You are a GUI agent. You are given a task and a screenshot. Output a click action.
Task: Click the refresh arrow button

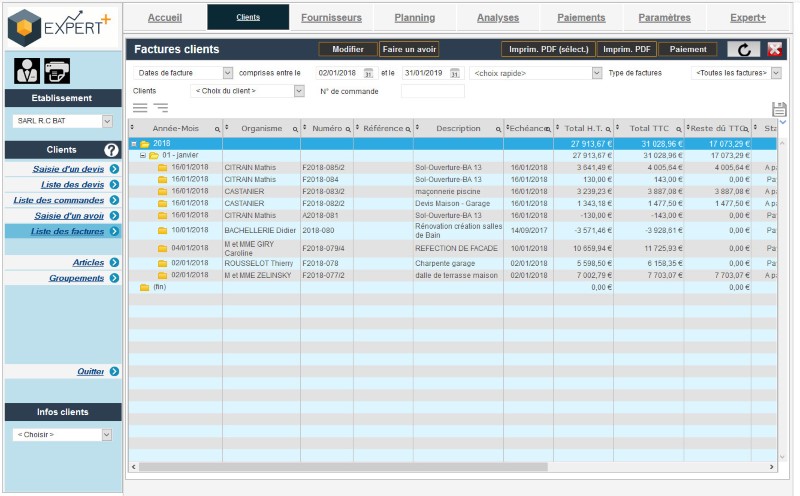[x=743, y=49]
